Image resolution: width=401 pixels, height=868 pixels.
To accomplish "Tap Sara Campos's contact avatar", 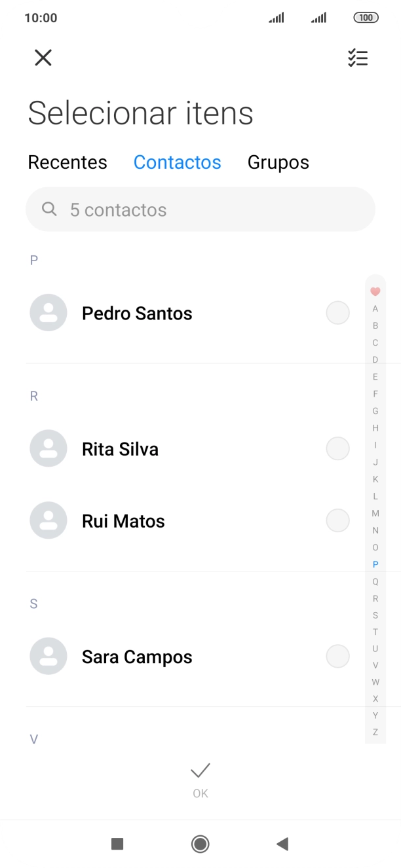I will tap(48, 656).
